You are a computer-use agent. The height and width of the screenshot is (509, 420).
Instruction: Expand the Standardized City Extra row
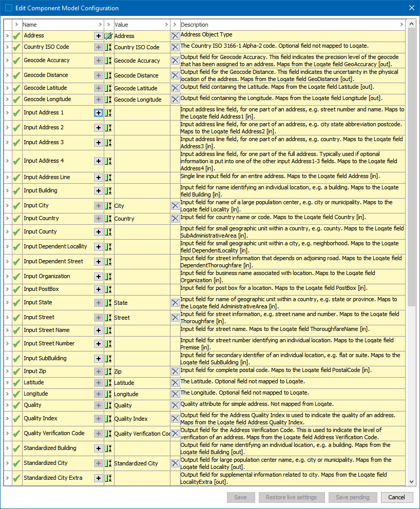click(x=8, y=478)
